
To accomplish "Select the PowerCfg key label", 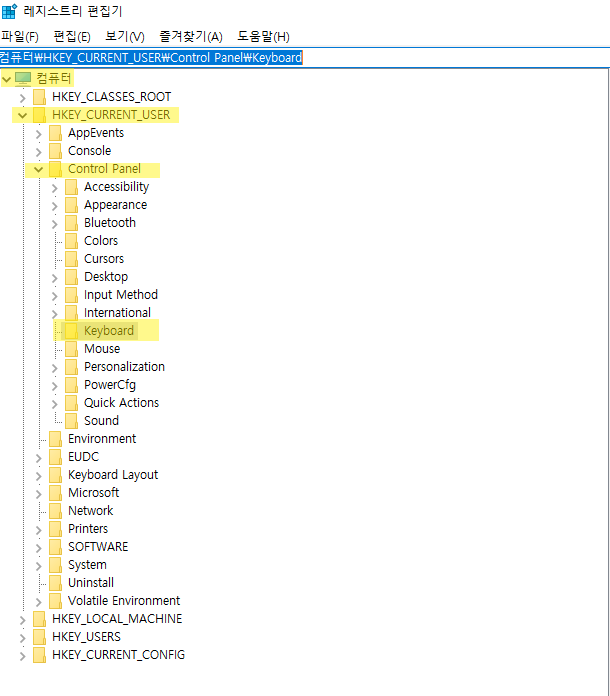I will tap(110, 385).
